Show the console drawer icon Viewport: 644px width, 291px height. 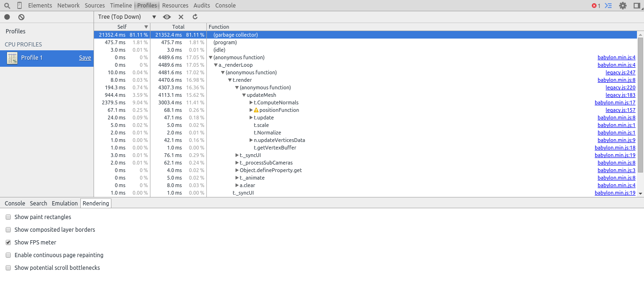[608, 6]
